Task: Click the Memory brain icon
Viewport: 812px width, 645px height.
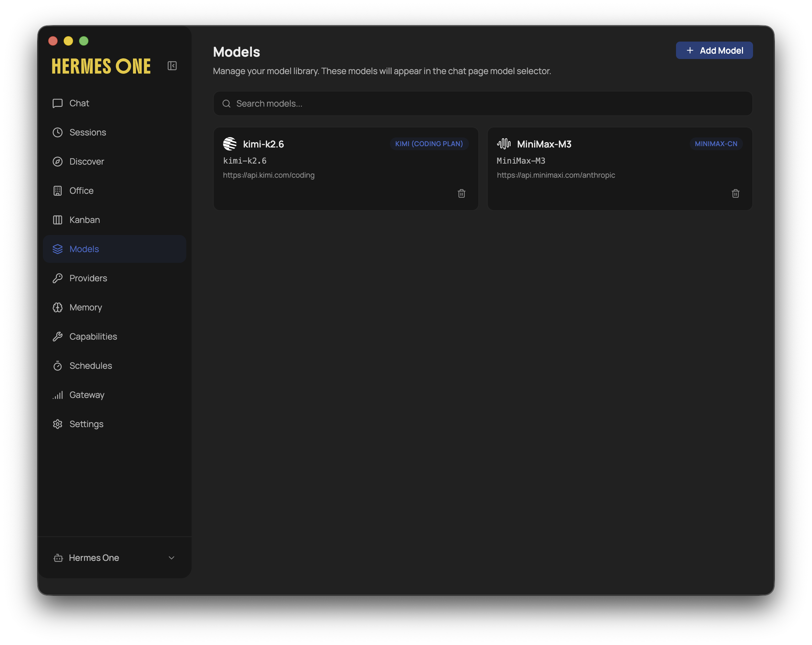Action: pos(58,307)
